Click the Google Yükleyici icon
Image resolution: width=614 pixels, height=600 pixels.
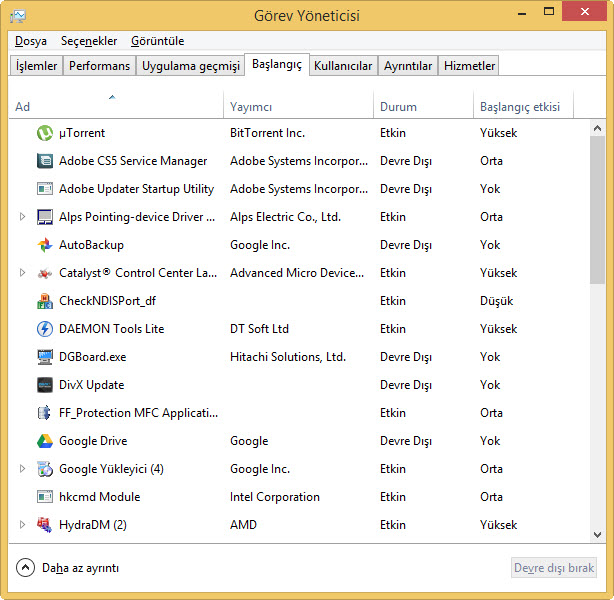coord(45,469)
